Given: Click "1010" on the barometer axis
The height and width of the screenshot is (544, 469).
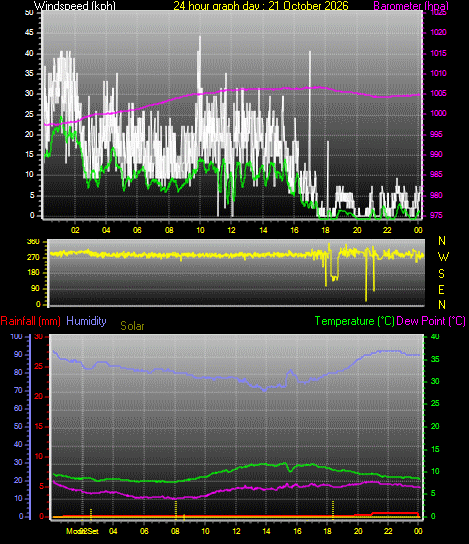Looking at the screenshot, I should point(438,73).
